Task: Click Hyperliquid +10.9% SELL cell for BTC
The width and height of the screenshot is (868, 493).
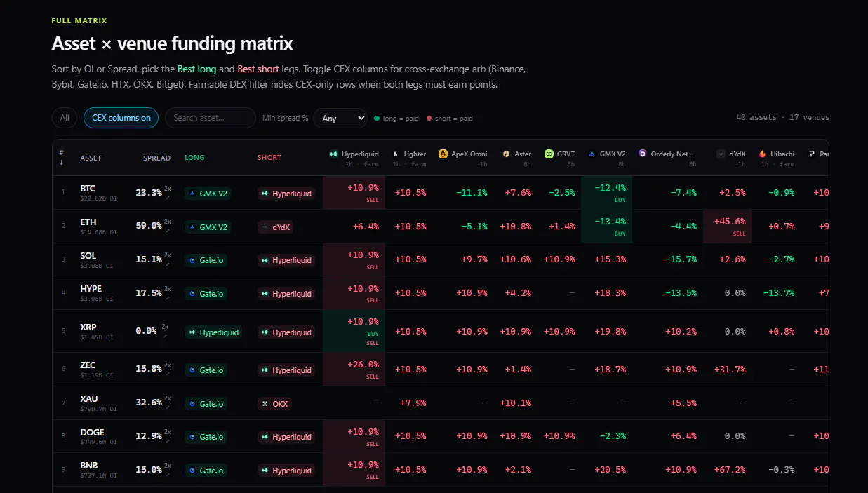Action: pos(354,193)
